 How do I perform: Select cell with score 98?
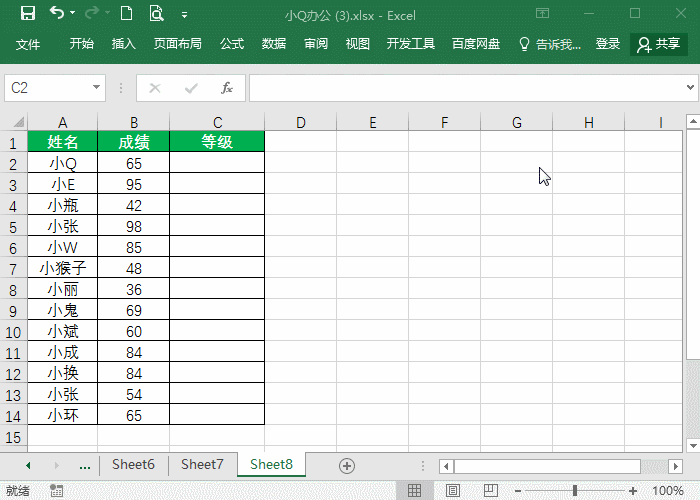click(x=133, y=226)
